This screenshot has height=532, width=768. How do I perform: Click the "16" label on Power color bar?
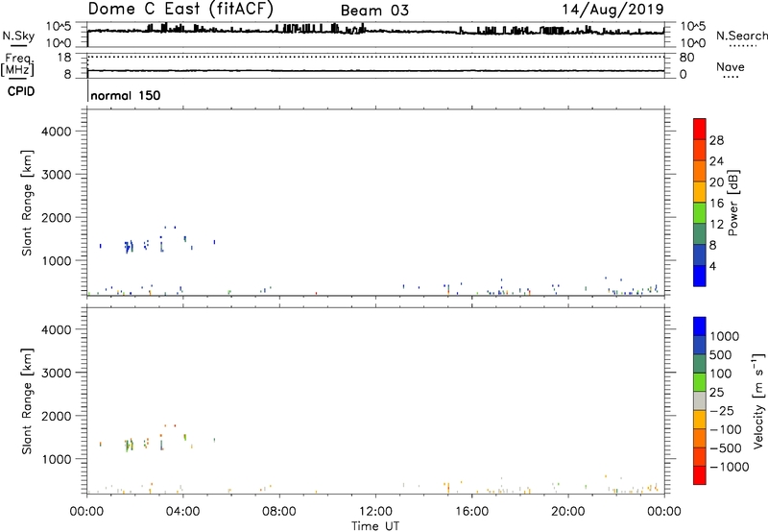[x=716, y=204]
